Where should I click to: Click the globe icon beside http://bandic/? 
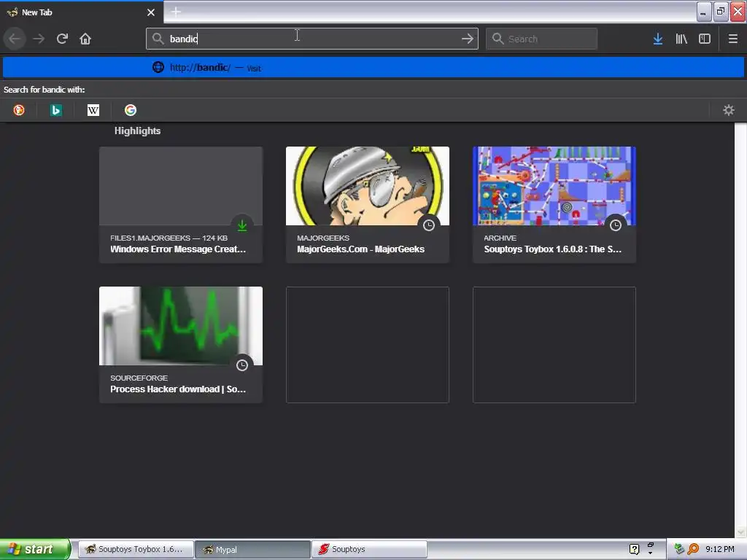pyautogui.click(x=158, y=67)
